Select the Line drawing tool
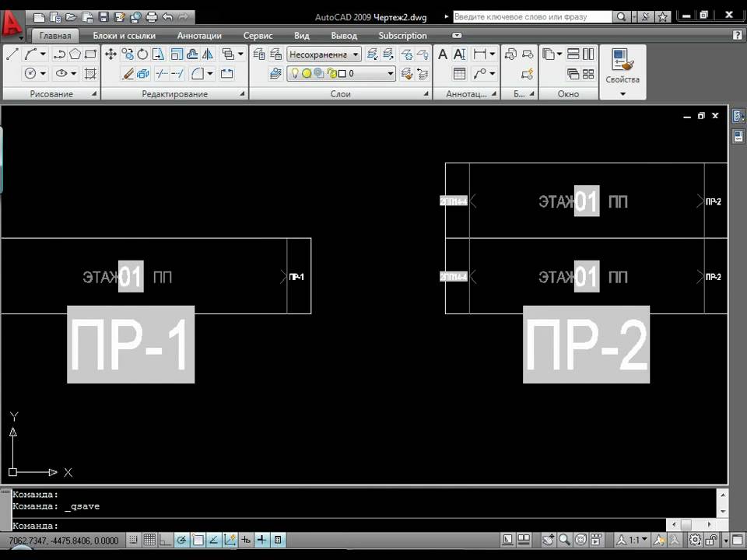 pos(13,54)
